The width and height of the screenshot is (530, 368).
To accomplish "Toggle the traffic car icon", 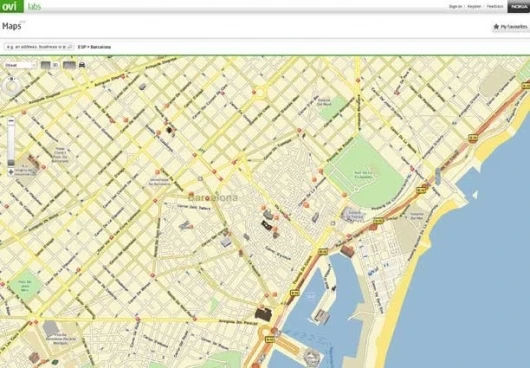I will point(82,65).
